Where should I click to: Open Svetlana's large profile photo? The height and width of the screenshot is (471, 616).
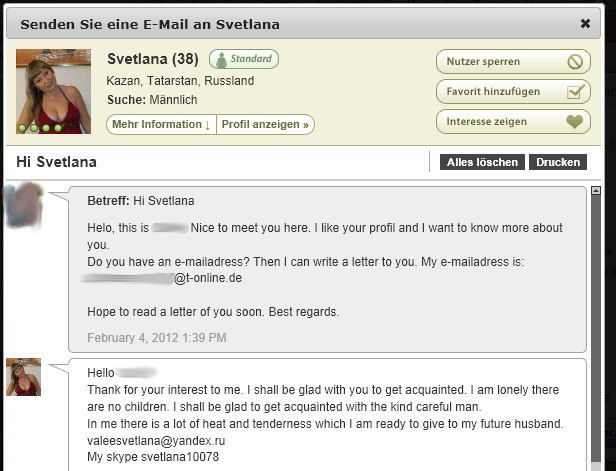click(53, 91)
